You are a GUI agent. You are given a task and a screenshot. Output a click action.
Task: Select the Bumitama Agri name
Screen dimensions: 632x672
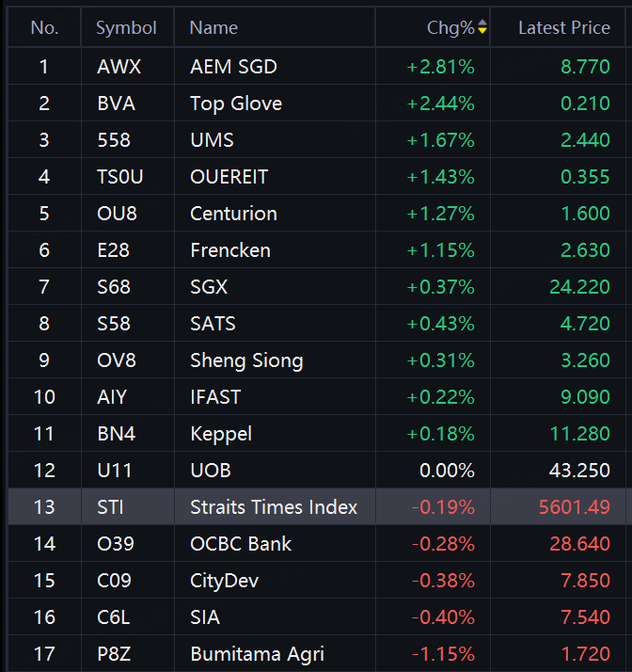click(x=257, y=655)
